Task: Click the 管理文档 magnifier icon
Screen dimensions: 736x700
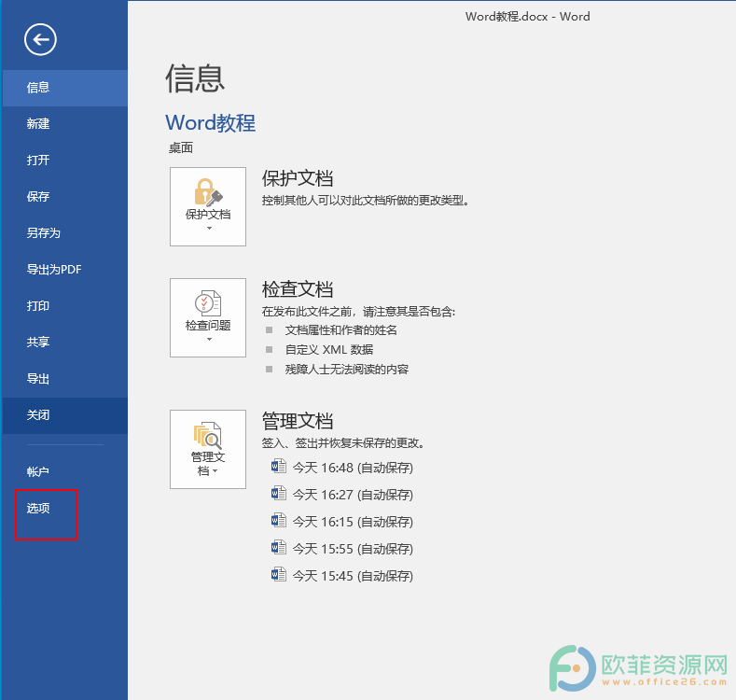Action: click(208, 436)
